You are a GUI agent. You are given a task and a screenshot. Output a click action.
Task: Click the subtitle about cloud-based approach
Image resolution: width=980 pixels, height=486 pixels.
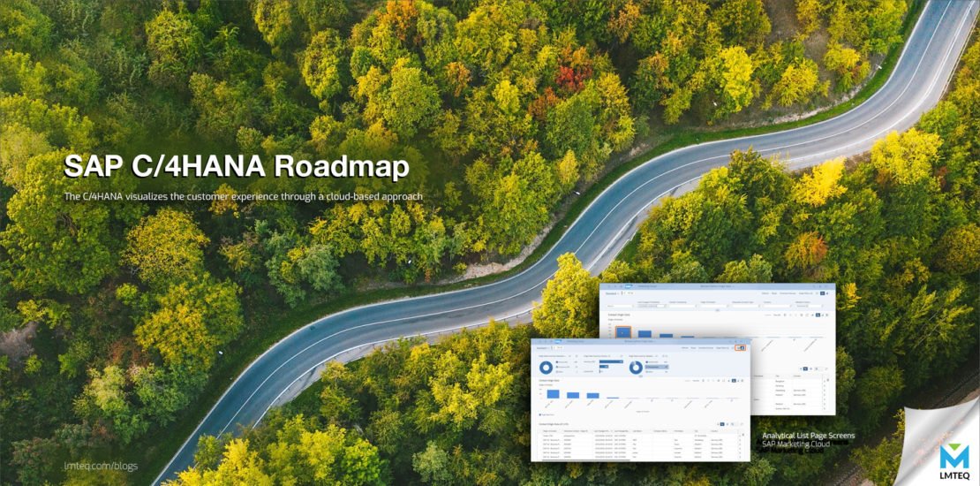(244, 196)
